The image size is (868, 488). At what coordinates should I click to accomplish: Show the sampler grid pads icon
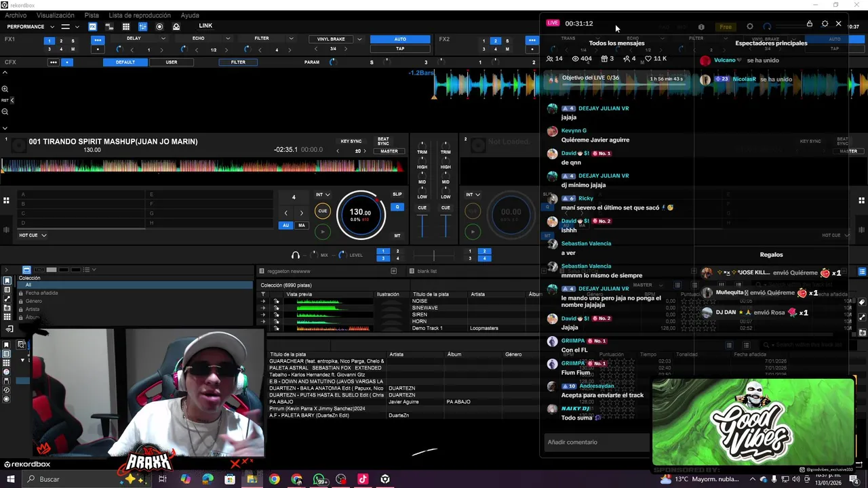pos(126,26)
